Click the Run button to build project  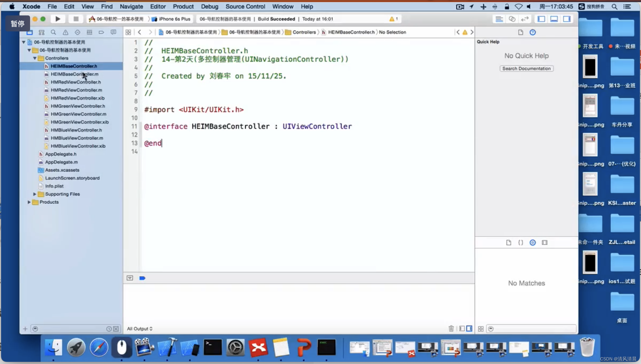(x=58, y=19)
